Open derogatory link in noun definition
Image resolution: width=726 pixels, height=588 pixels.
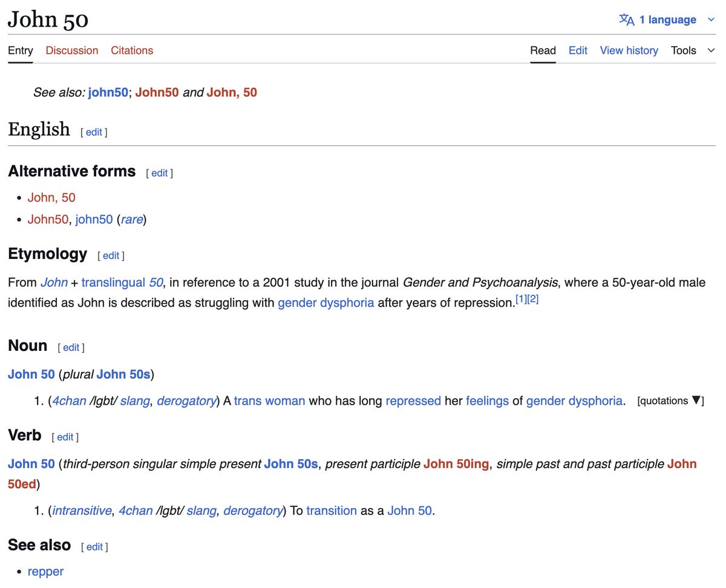(186, 401)
